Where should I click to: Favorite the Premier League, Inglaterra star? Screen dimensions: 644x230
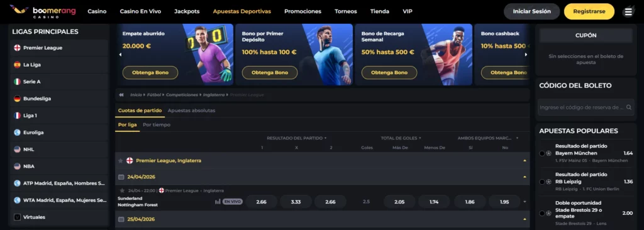121,161
